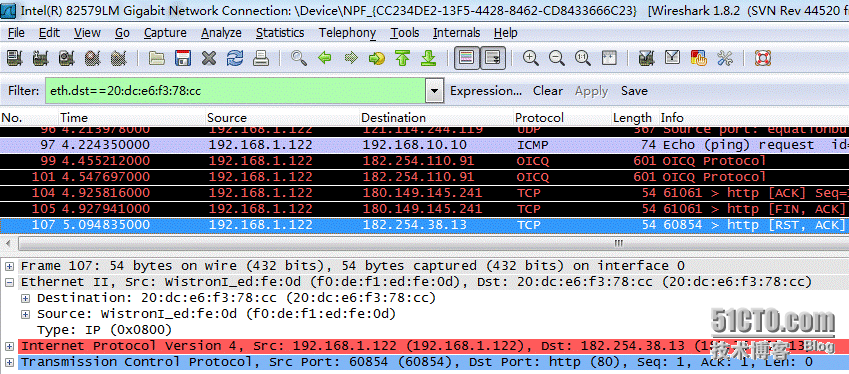Open capture options toolbar icon

tap(41, 58)
